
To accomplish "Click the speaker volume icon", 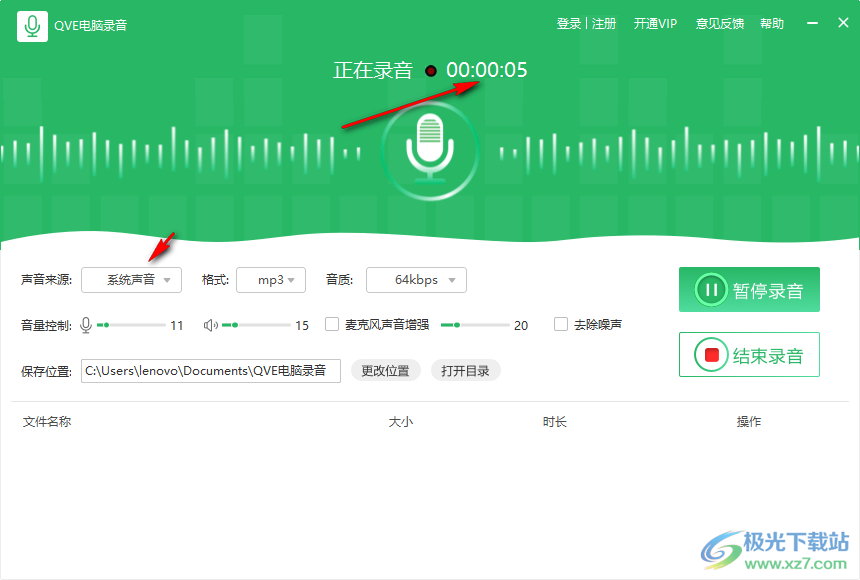I will 212,324.
